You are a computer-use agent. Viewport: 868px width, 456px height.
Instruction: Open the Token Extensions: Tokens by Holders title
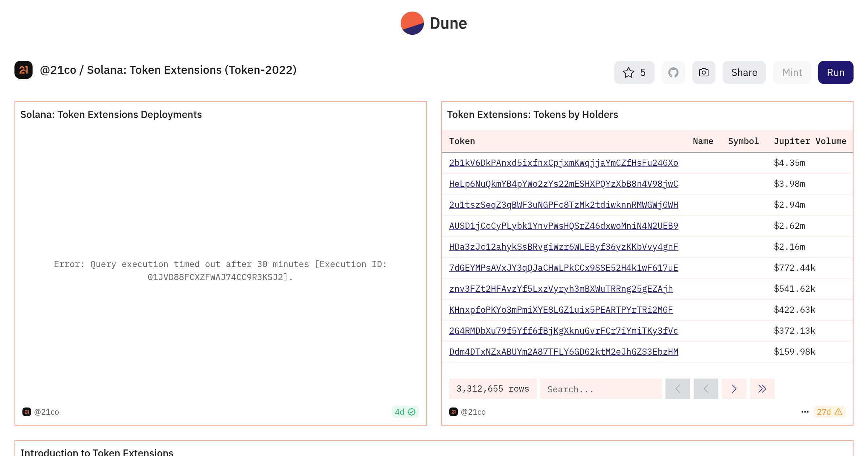point(532,114)
